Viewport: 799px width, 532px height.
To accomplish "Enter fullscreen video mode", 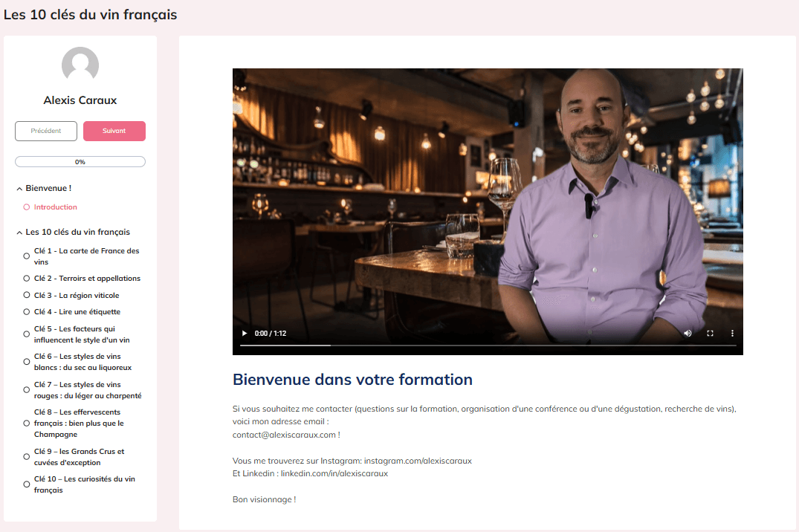I will (711, 334).
